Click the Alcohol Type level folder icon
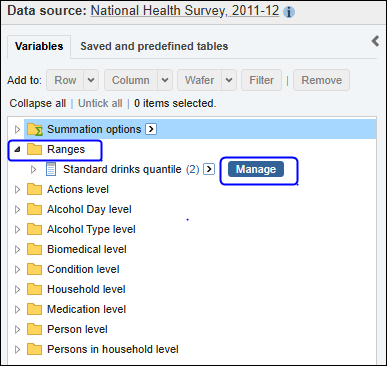Image resolution: width=387 pixels, height=366 pixels. pyautogui.click(x=34, y=229)
